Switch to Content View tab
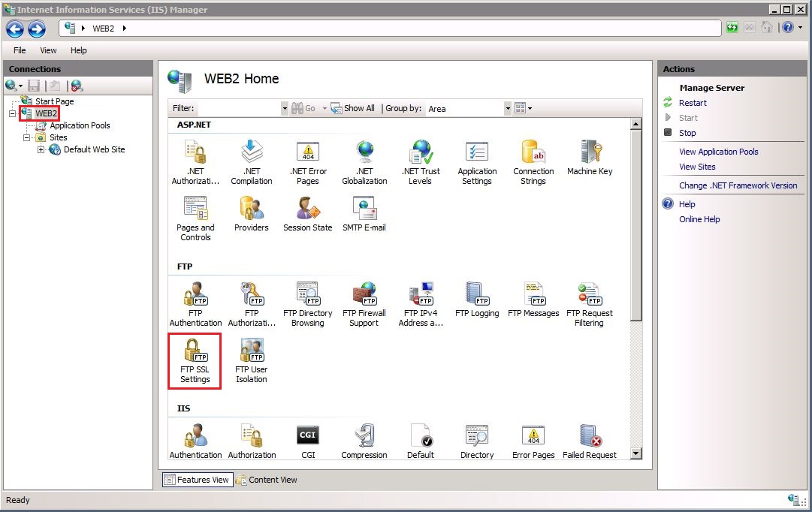The image size is (812, 512). (267, 480)
